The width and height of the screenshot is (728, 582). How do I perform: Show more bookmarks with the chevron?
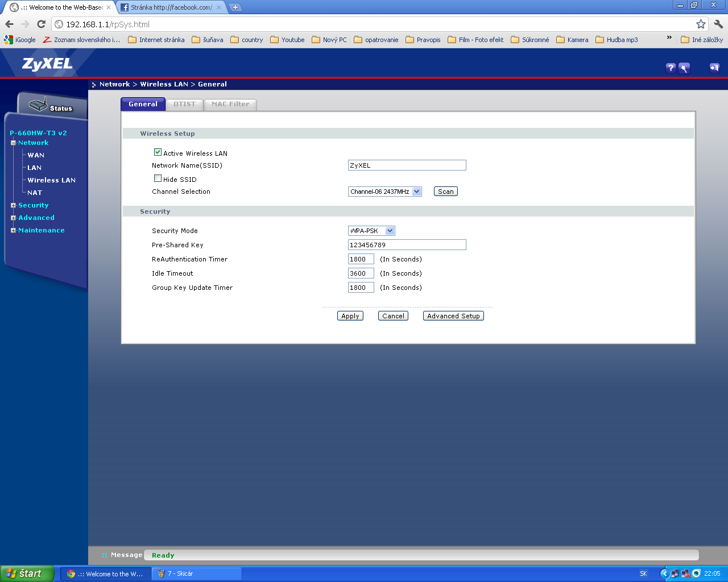coord(669,38)
